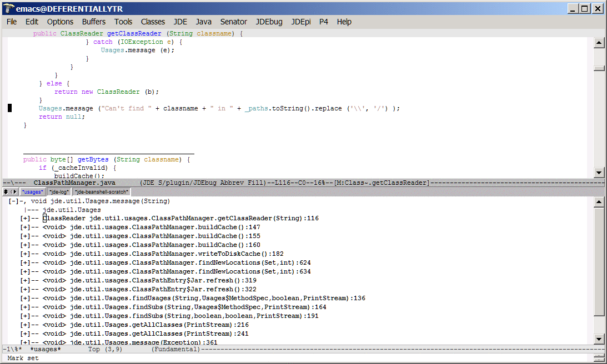Expand the buildCache():147 usage entry
The height and width of the screenshot is (364, 607).
tap(25, 228)
